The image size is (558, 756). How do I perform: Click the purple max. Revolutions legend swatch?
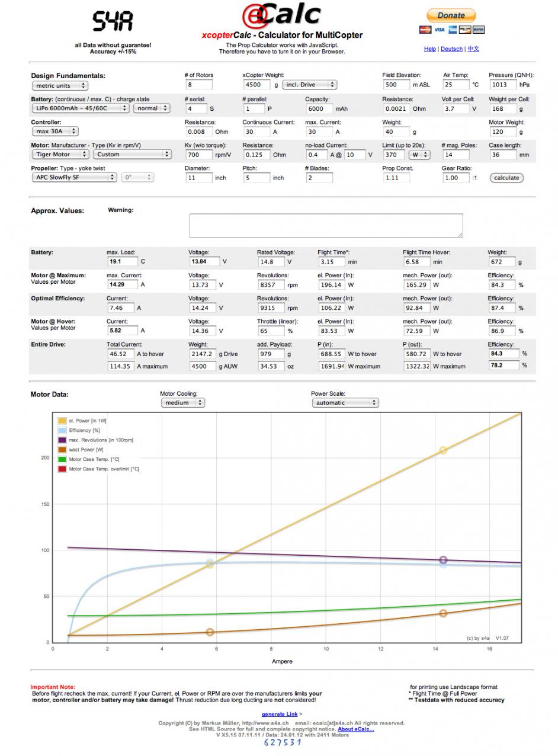tap(62, 440)
